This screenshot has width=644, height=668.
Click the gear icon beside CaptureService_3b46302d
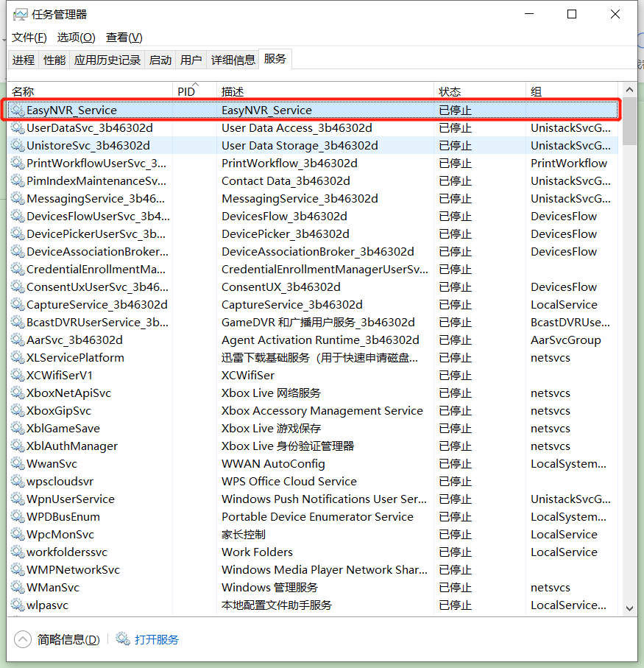[x=18, y=305]
